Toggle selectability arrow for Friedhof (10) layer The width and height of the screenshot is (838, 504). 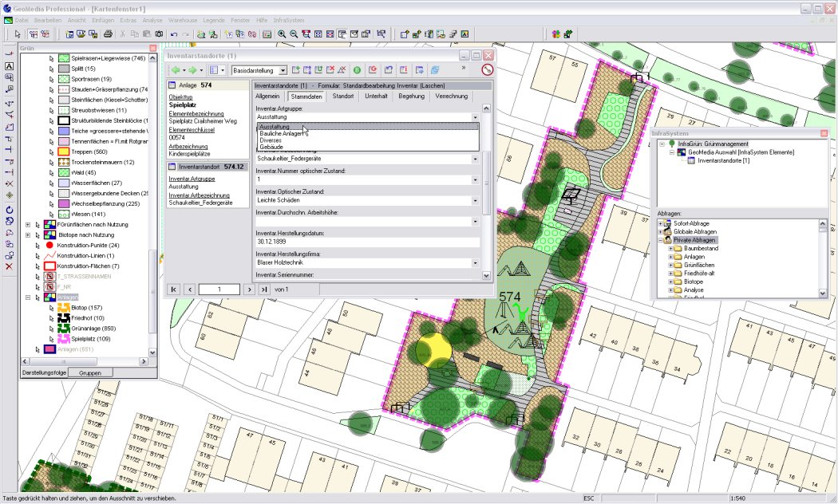49,318
